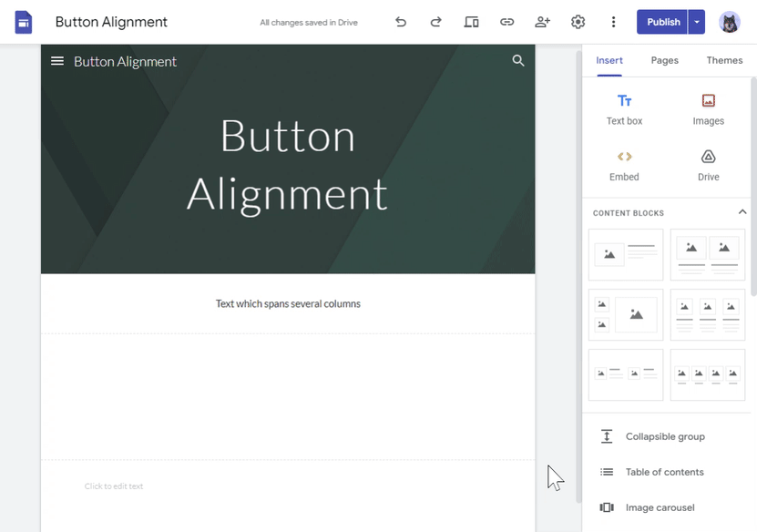The image size is (757, 532).
Task: Select the two image-text pairs content block
Action: tap(626, 374)
